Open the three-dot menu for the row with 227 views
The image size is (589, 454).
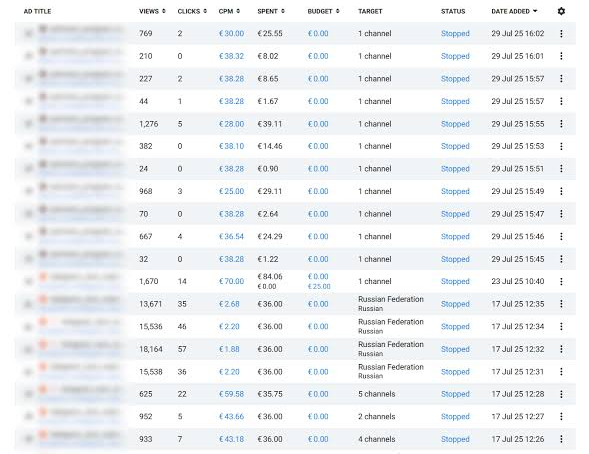coord(561,78)
